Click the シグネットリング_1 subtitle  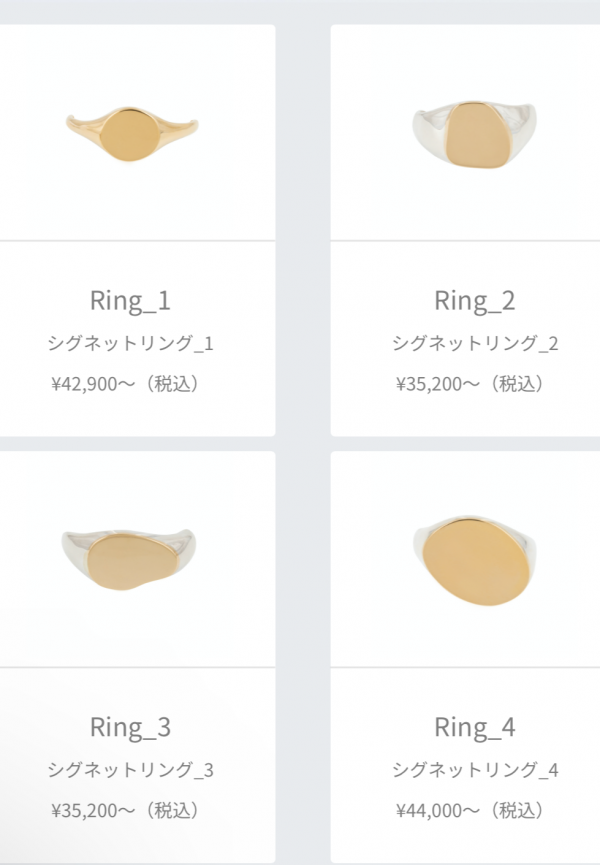click(130, 344)
